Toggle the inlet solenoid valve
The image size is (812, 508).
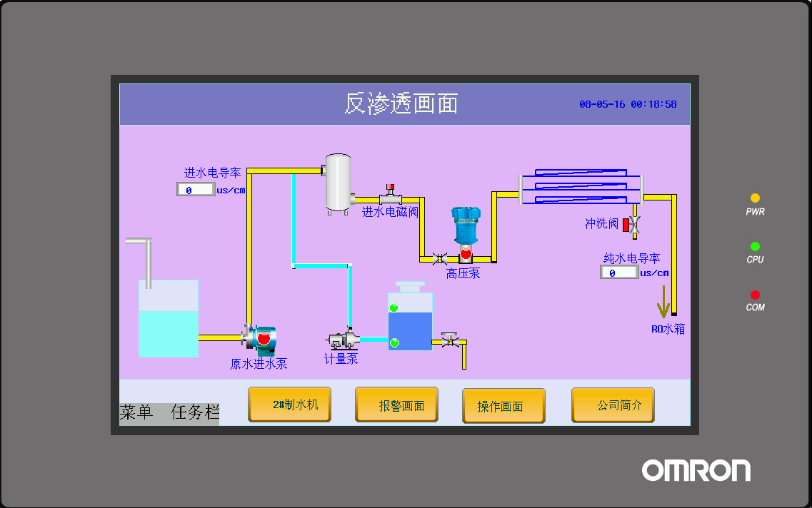391,195
